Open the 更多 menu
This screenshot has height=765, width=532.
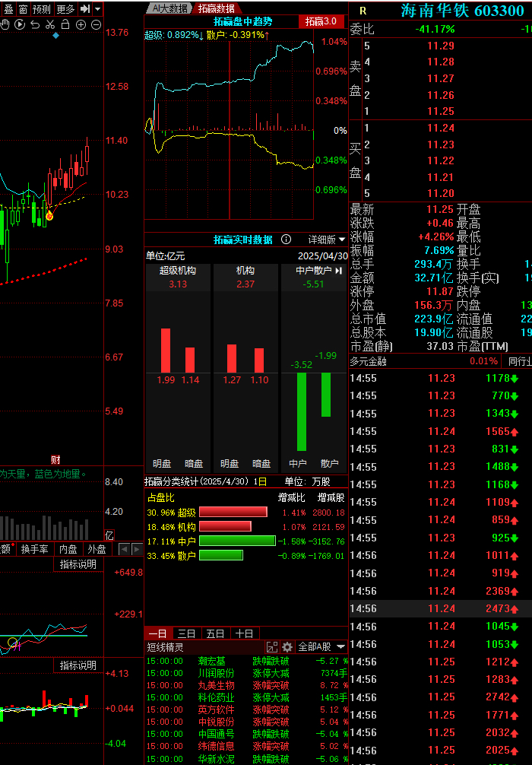(x=65, y=9)
